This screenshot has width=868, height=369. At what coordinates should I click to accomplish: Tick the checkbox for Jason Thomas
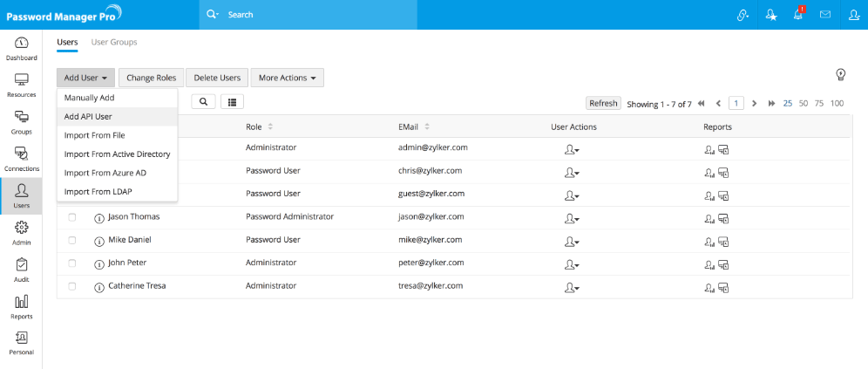click(x=72, y=217)
